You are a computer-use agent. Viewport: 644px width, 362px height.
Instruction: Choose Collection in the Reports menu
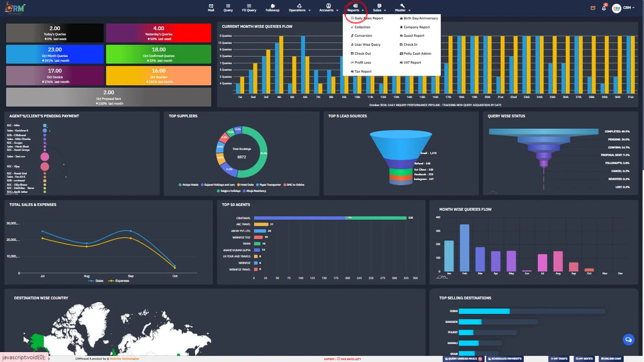click(360, 27)
